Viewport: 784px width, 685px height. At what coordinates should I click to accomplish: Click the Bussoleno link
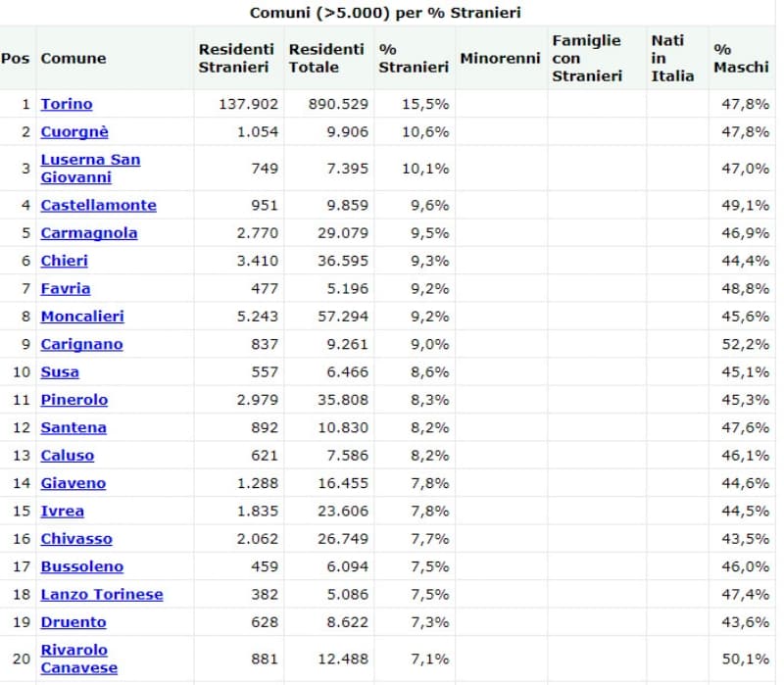pyautogui.click(x=82, y=566)
